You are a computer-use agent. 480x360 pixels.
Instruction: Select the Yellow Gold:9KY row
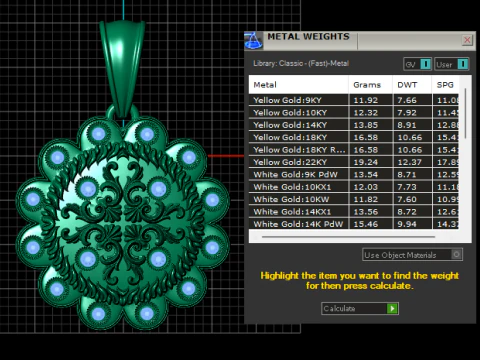click(354, 100)
